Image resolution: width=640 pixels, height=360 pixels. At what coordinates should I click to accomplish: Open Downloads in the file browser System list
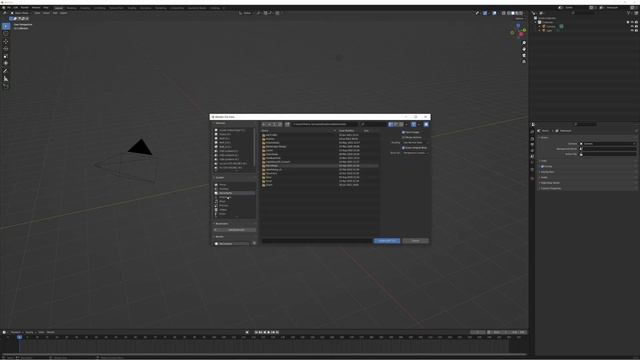(x=225, y=198)
